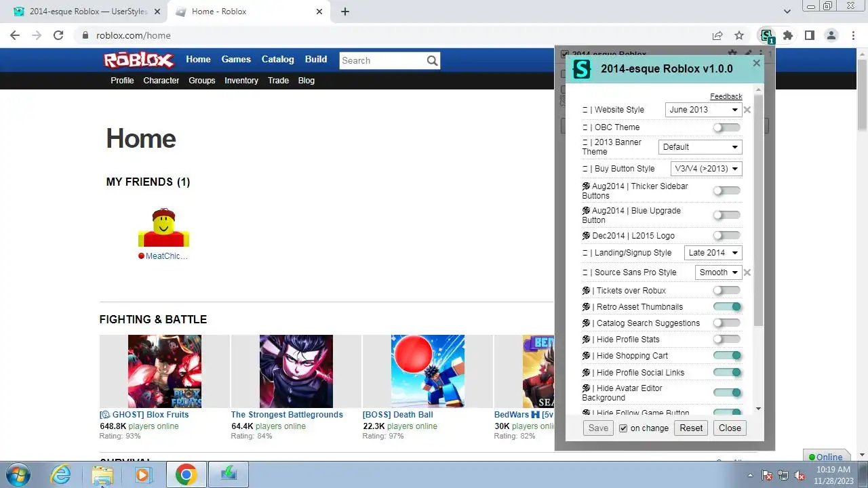Open Source Sans Pro Style dropdown

pyautogui.click(x=718, y=272)
